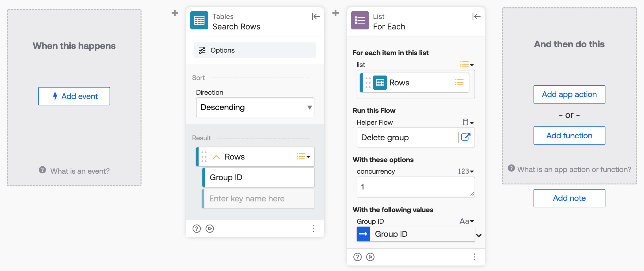Click the Options sliders icon
Image resolution: width=644 pixels, height=271 pixels.
202,50
